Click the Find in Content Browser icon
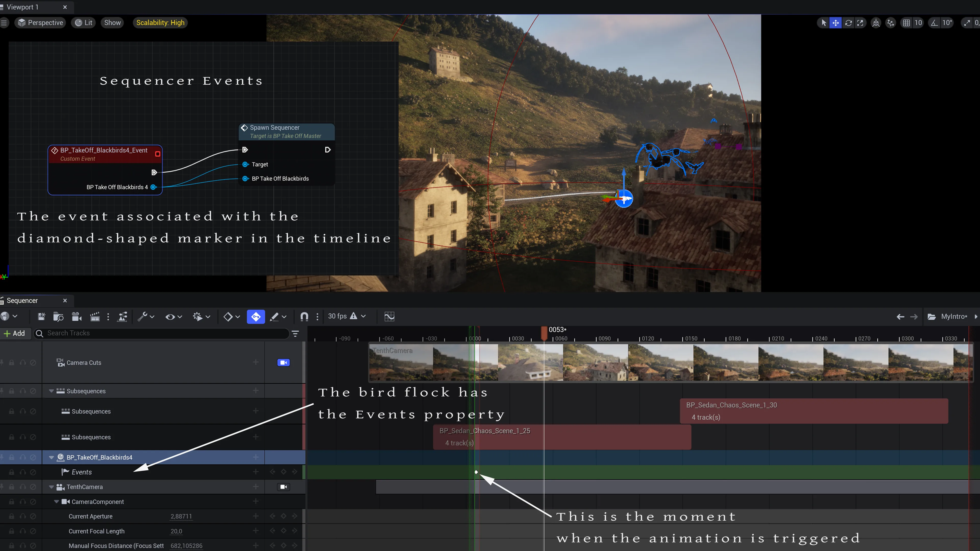 point(58,316)
